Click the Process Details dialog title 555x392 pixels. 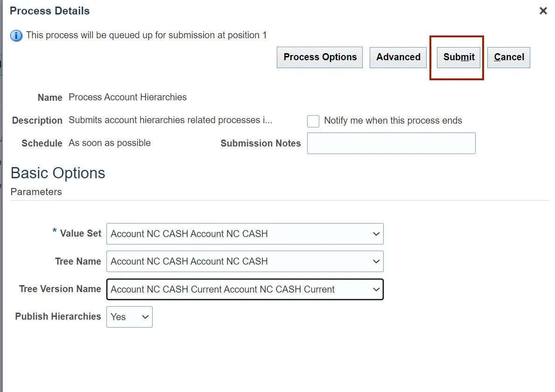49,11
